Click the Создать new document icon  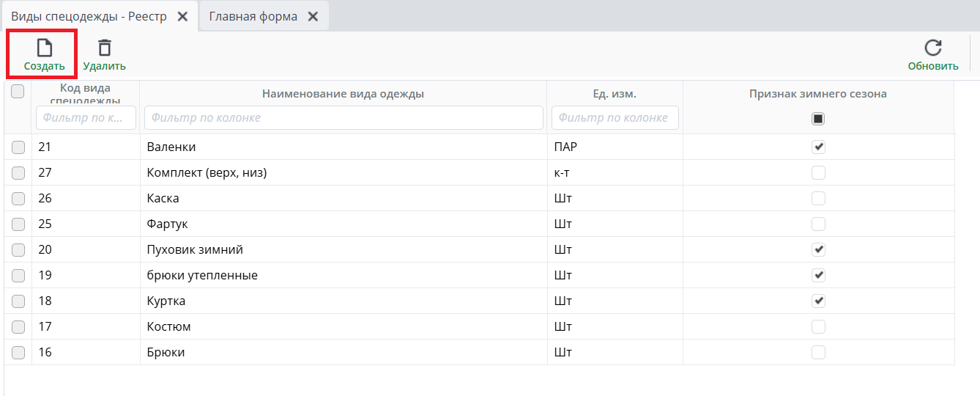(x=45, y=49)
